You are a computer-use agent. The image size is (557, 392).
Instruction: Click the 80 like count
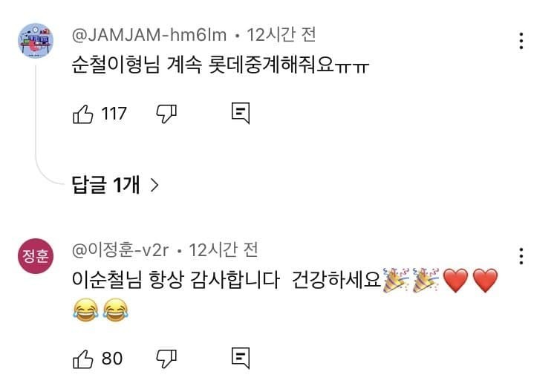(x=112, y=359)
